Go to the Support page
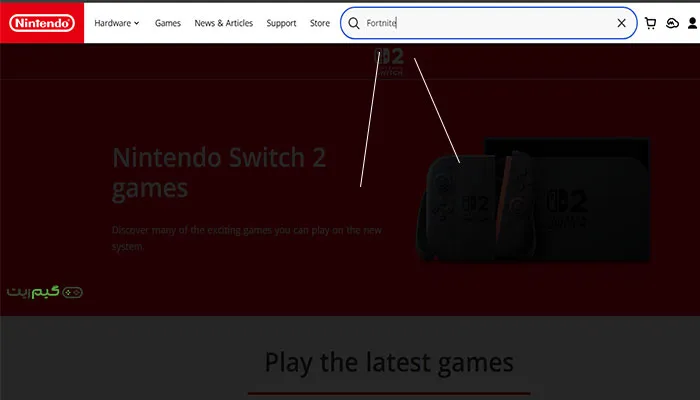Image resolution: width=700 pixels, height=400 pixels. (x=281, y=23)
